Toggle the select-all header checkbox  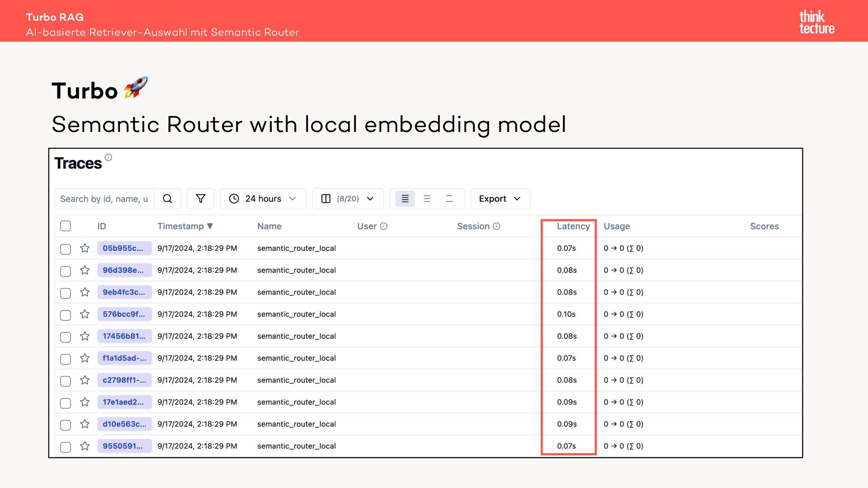pos(66,226)
